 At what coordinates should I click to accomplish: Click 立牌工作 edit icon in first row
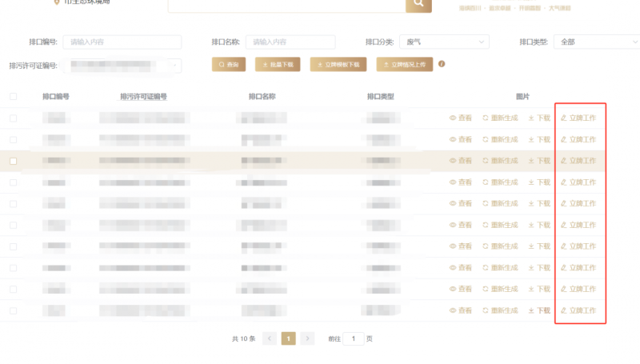pyautogui.click(x=563, y=118)
